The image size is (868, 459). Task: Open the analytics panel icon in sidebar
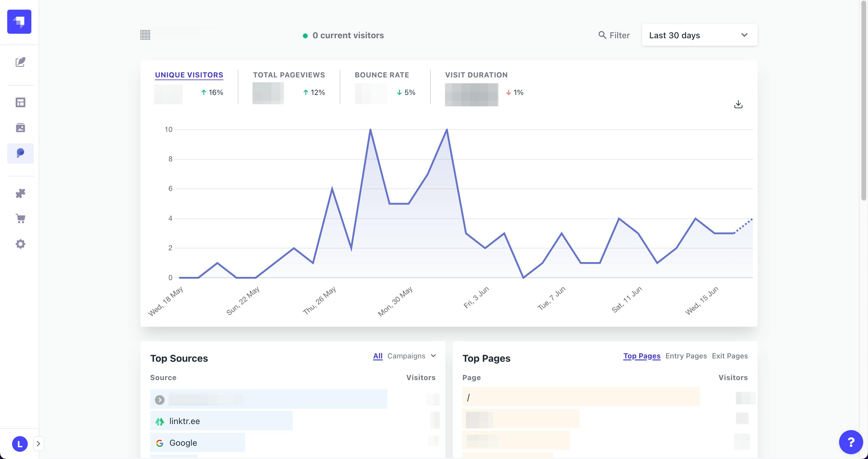pos(20,153)
